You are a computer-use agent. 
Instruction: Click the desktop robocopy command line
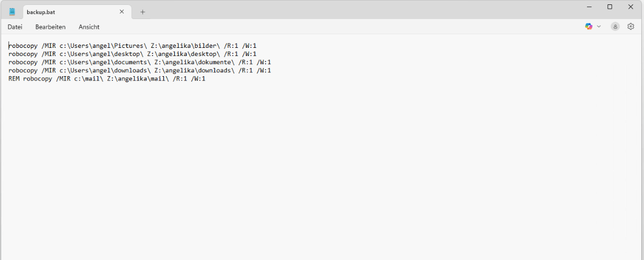click(132, 54)
